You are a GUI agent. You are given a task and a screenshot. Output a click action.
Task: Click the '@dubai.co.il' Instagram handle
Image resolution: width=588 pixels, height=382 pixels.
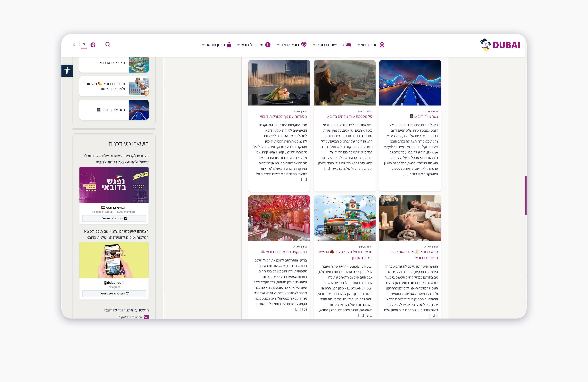click(114, 282)
